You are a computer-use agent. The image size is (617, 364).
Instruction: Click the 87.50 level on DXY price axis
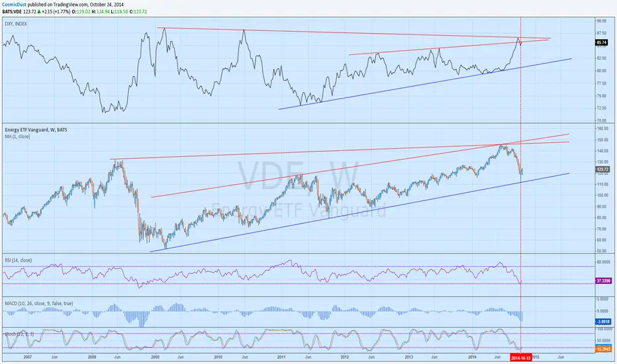(x=601, y=33)
